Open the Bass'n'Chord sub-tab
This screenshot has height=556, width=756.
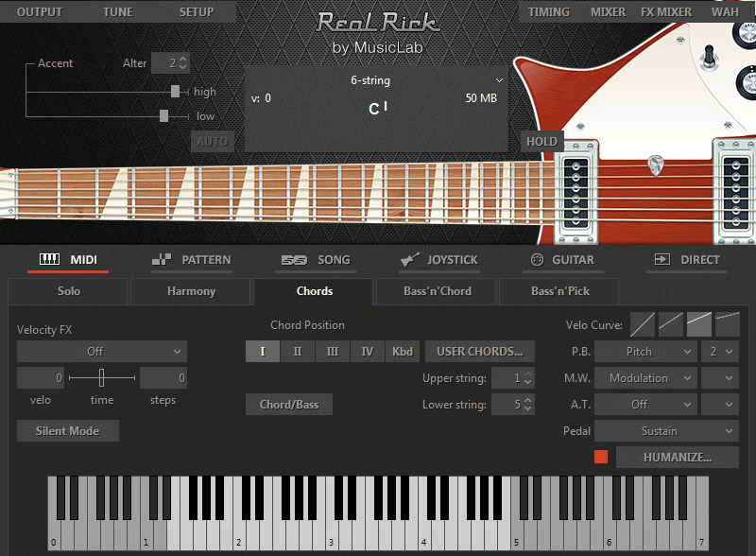pos(437,291)
